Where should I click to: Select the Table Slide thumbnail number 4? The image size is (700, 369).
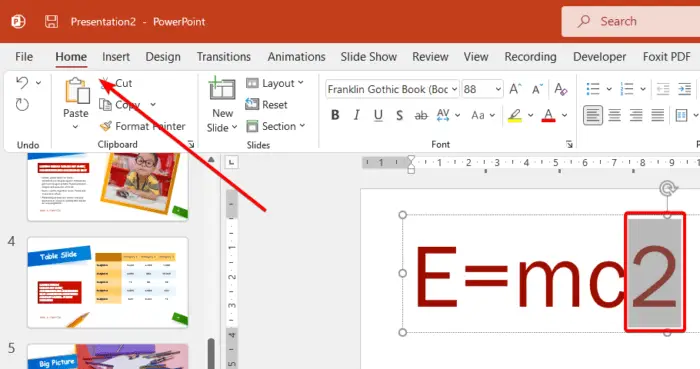108,282
